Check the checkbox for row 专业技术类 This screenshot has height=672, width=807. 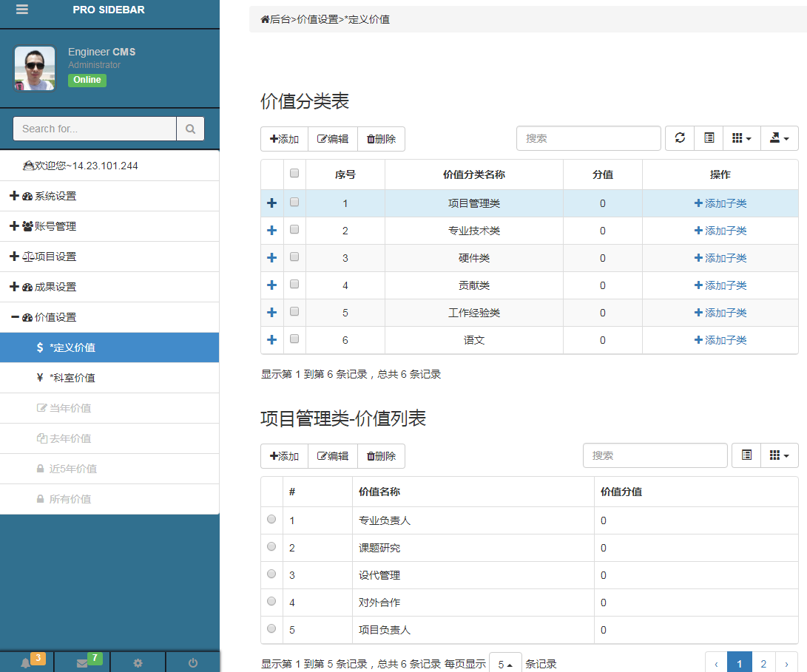click(294, 229)
